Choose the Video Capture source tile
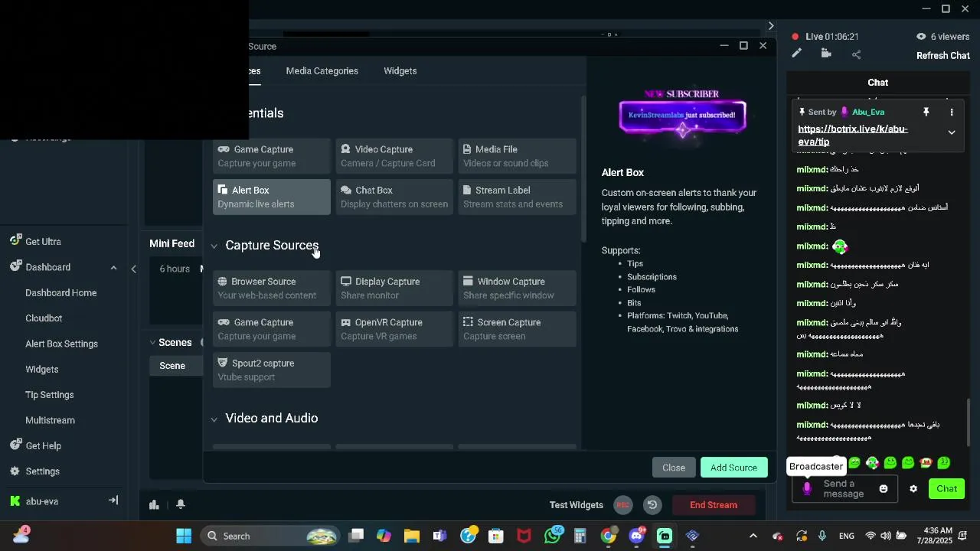This screenshot has height=551, width=980. click(394, 156)
